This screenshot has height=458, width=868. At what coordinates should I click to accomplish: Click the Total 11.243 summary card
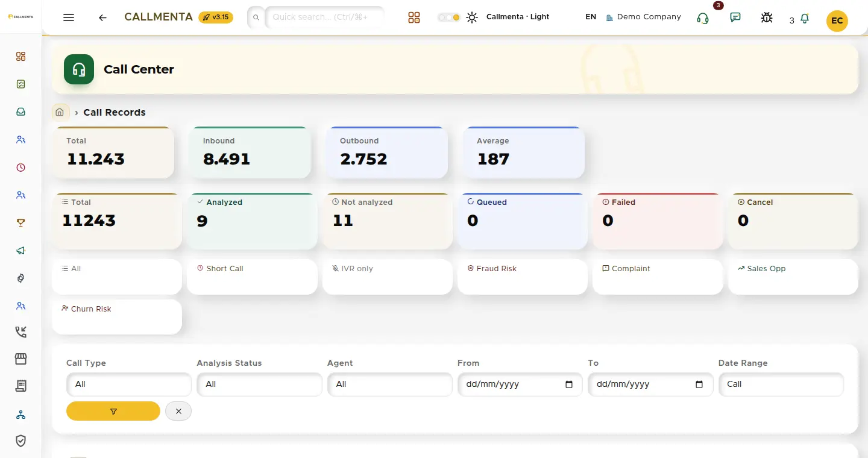pyautogui.click(x=113, y=152)
